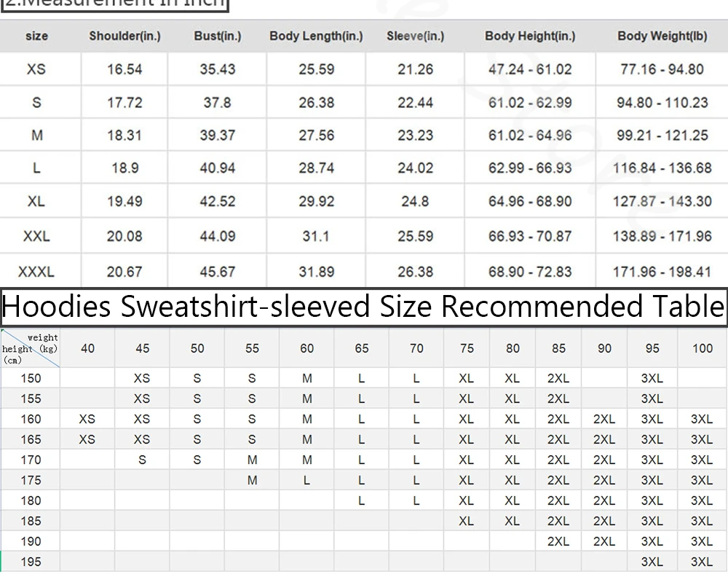Screen dimensions: 728x574
Task: Select the XXL shoulder value 20.08
Action: click(x=124, y=237)
